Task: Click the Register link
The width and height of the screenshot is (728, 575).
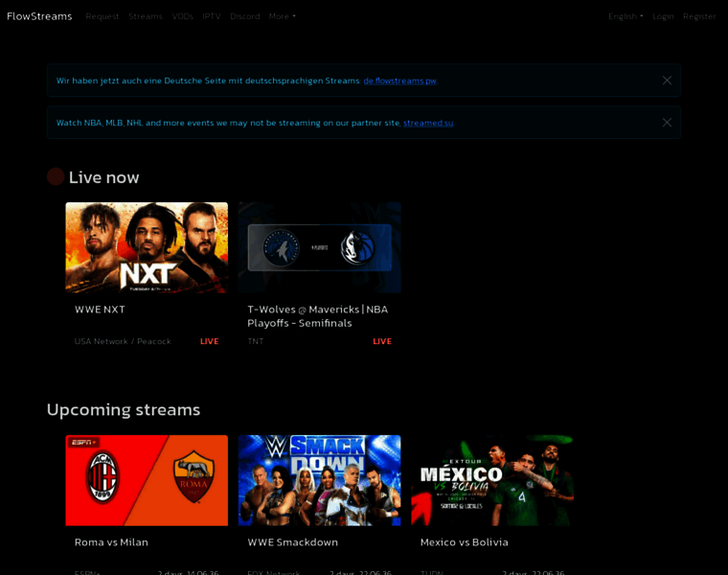Action: [699, 16]
